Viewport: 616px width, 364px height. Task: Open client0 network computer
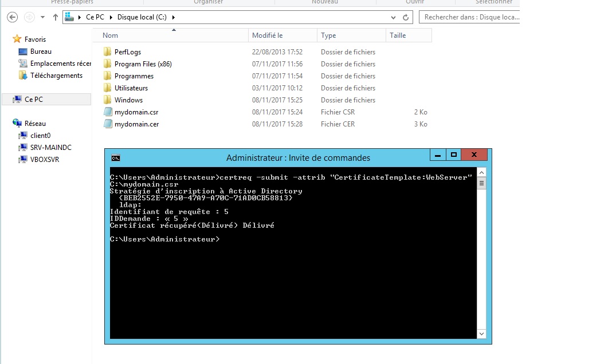[x=41, y=135]
